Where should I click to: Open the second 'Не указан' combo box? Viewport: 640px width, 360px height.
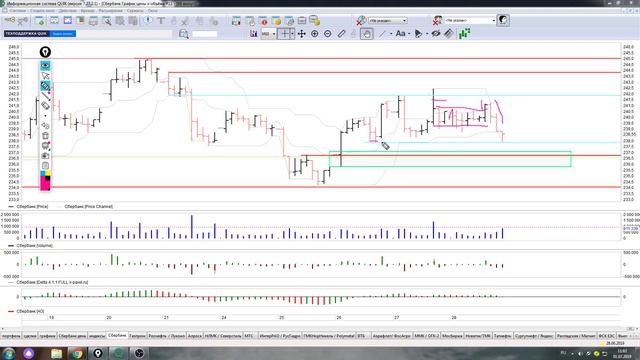click(469, 20)
